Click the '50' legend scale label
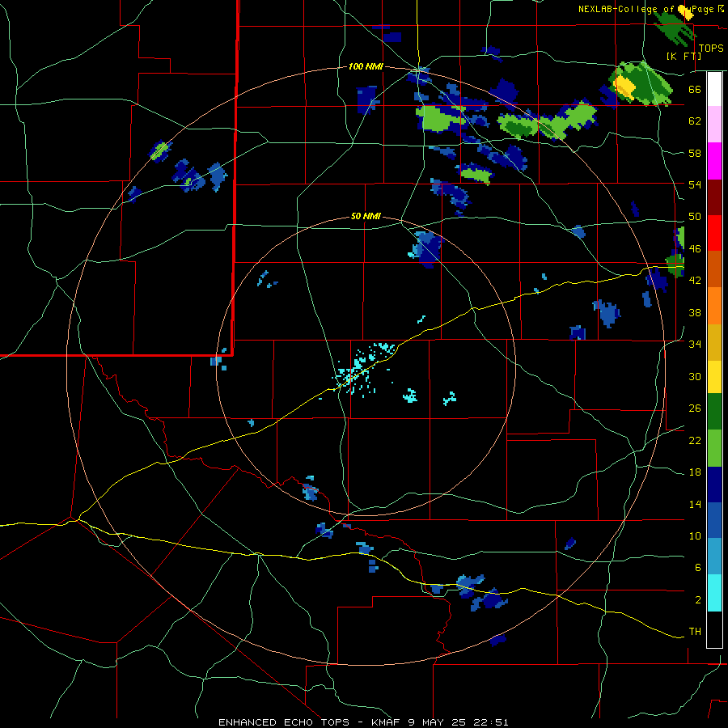Image resolution: width=728 pixels, height=728 pixels. coord(695,217)
